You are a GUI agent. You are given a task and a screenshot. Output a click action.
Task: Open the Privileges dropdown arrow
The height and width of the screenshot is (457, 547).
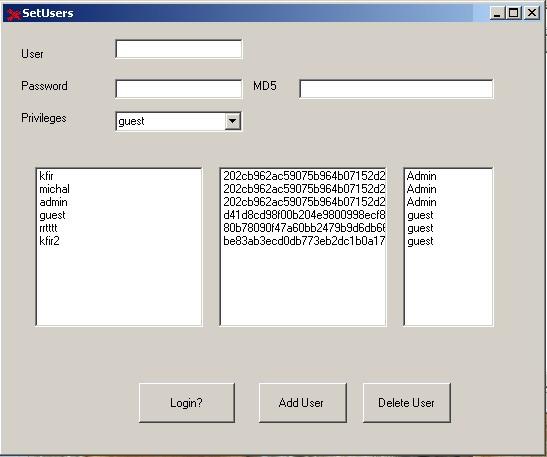[x=232, y=121]
